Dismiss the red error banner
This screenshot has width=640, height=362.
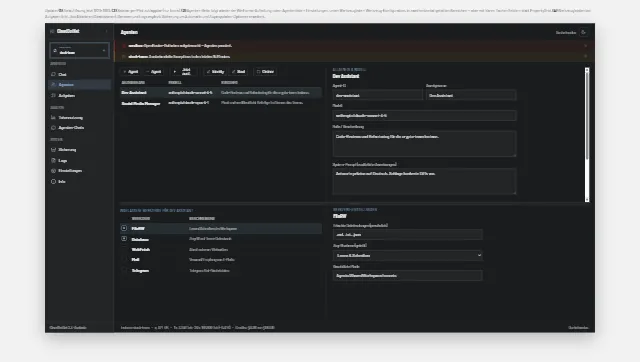586,46
